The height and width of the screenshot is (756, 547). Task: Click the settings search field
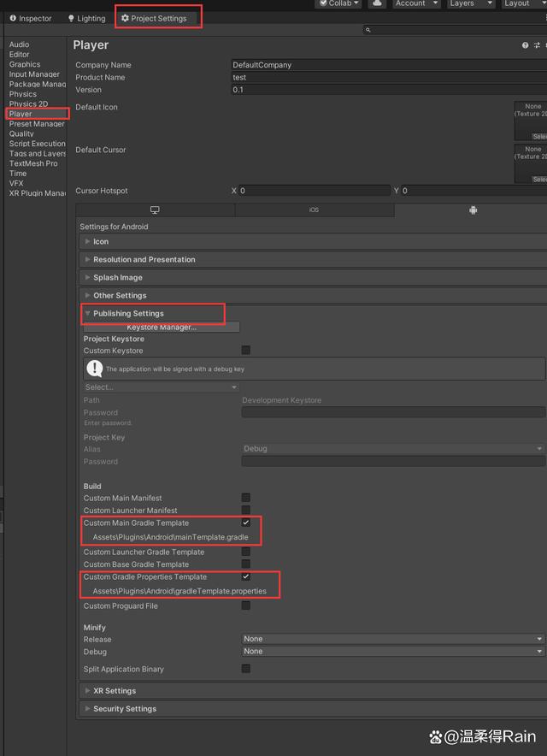[x=456, y=30]
